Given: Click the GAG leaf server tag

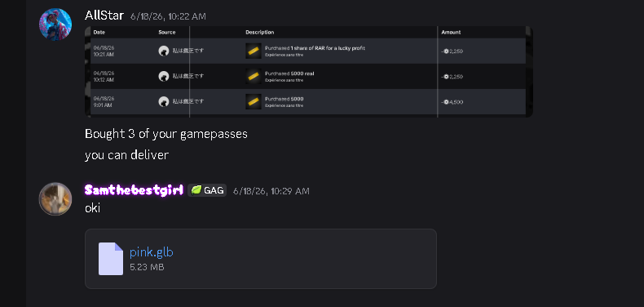Looking at the screenshot, I should 207,190.
